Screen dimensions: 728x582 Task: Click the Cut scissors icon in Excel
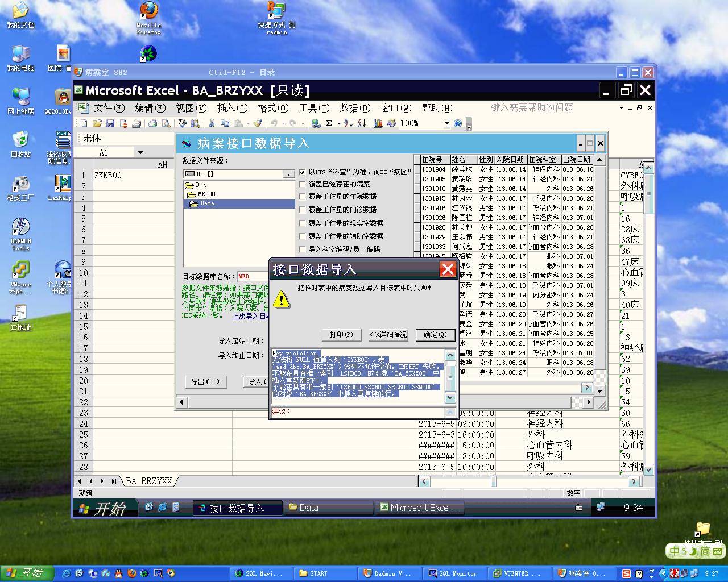(x=212, y=123)
